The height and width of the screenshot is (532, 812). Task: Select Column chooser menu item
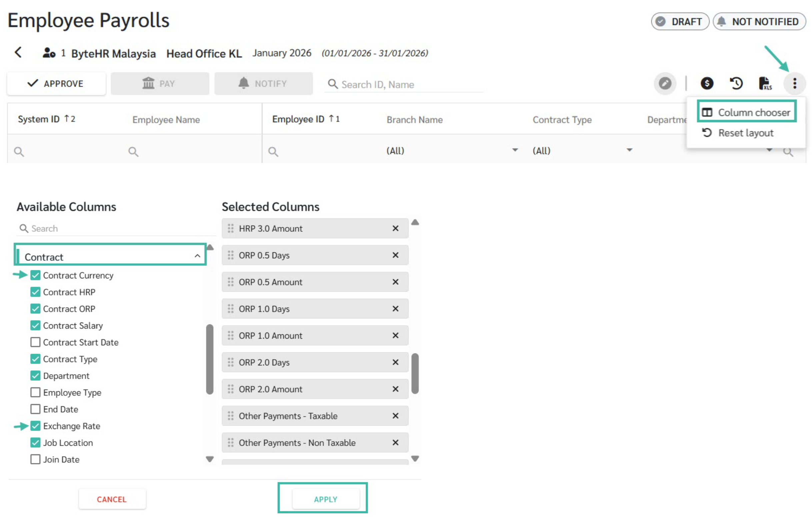(746, 112)
